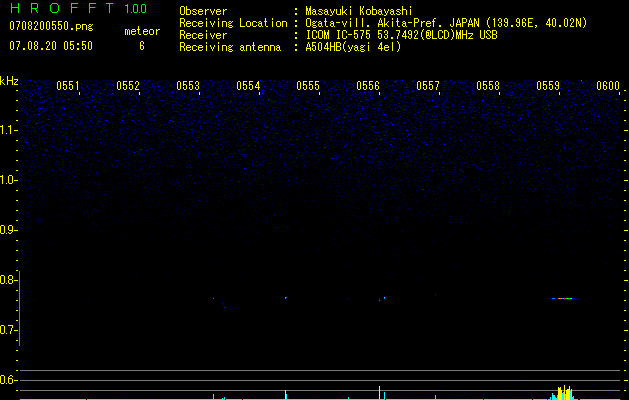Click the 0559 time axis marker
Screen dimensions: 629x400
[x=548, y=86]
